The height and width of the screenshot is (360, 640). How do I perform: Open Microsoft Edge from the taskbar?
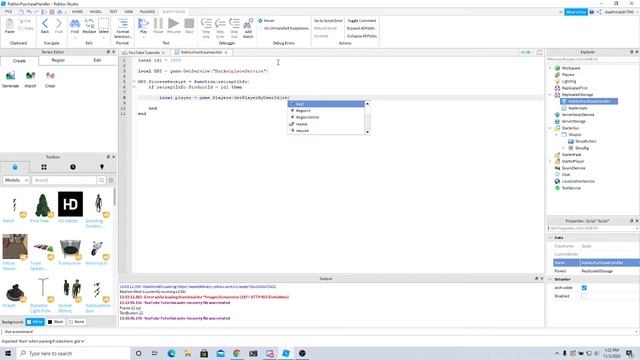click(171, 353)
